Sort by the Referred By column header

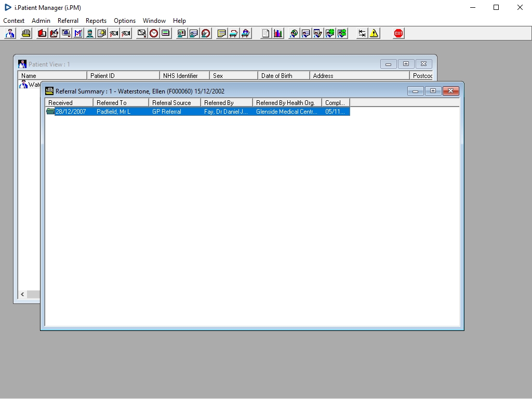coord(227,103)
